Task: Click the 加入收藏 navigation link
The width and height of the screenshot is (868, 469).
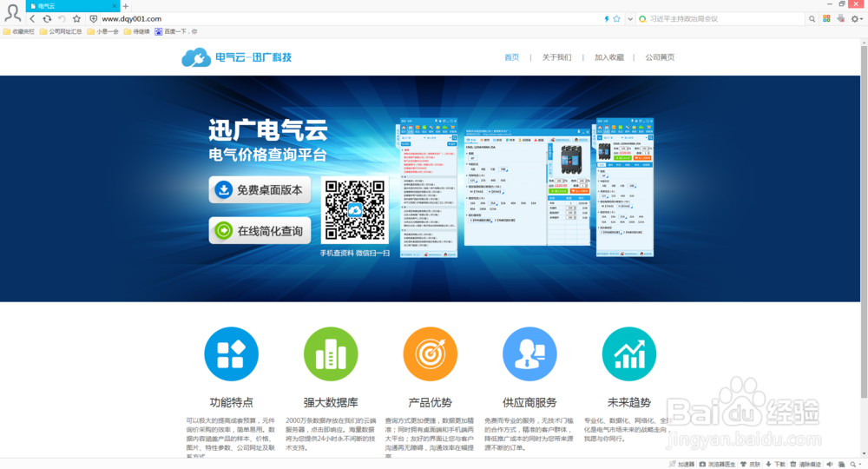Action: (x=609, y=57)
